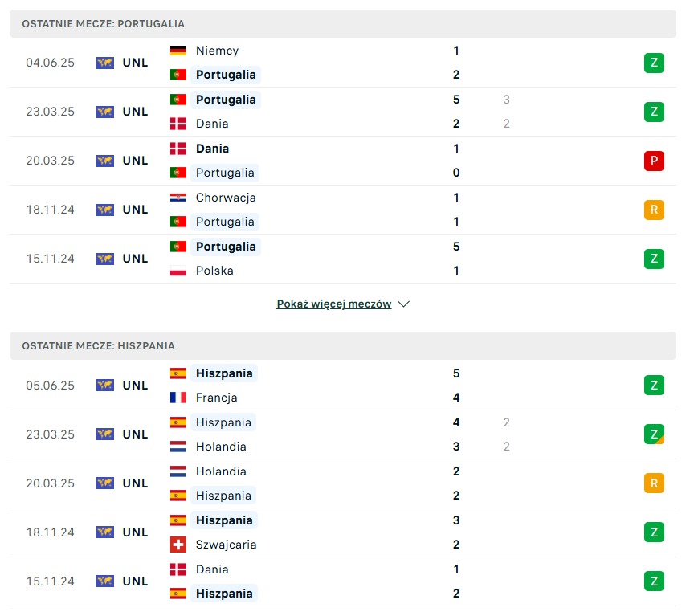
Task: Click the orange R badge for Chorwacja match
Action: (x=654, y=210)
